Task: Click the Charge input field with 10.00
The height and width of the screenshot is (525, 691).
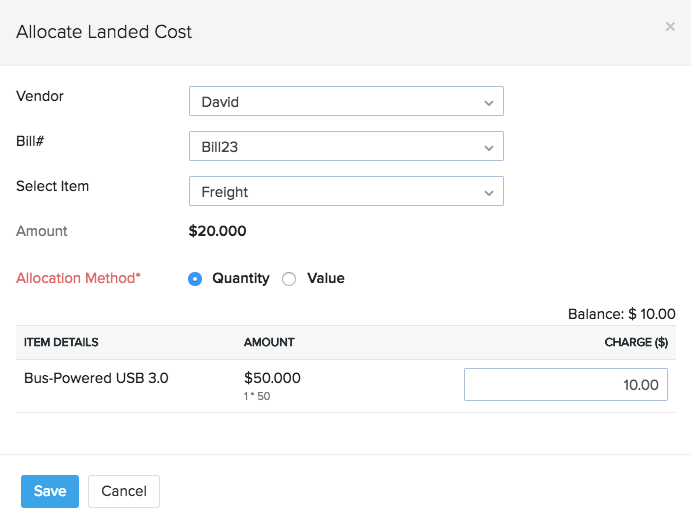Action: pyautogui.click(x=565, y=384)
